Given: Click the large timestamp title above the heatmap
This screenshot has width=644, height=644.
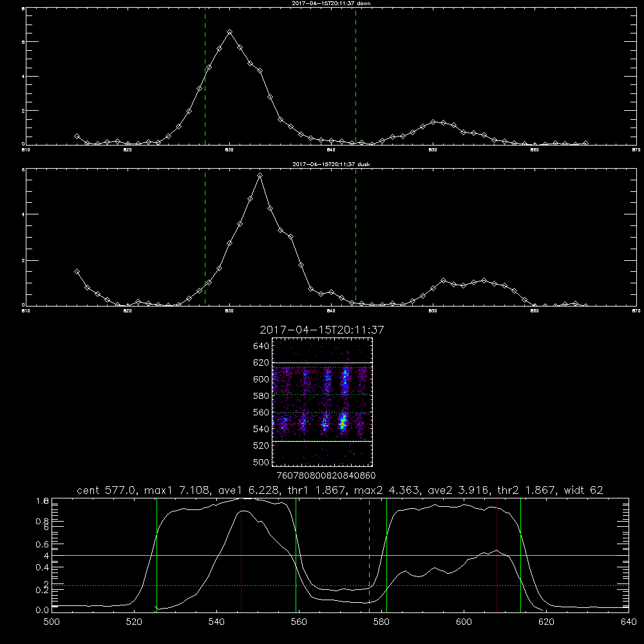Looking at the screenshot, I should tap(322, 330).
